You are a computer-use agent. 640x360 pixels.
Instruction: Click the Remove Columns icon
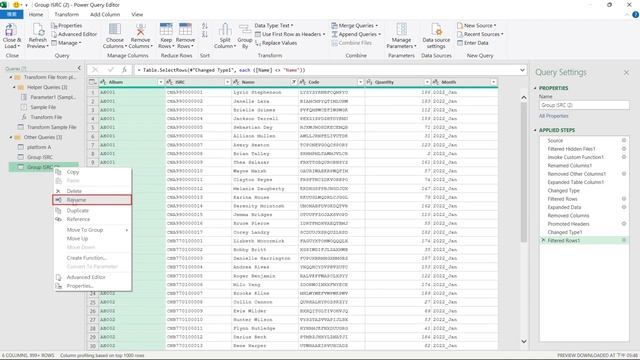pyautogui.click(x=140, y=29)
